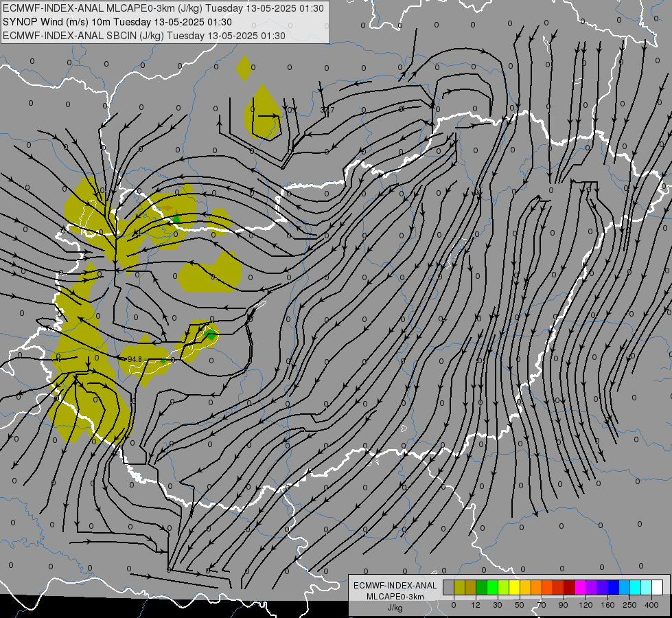Click the 12 tick label on legend

click(x=476, y=605)
